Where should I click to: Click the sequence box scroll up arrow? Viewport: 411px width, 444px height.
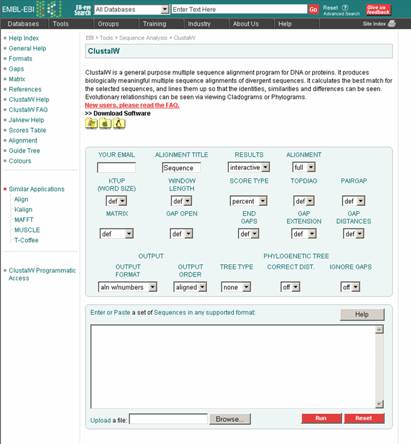(x=379, y=330)
